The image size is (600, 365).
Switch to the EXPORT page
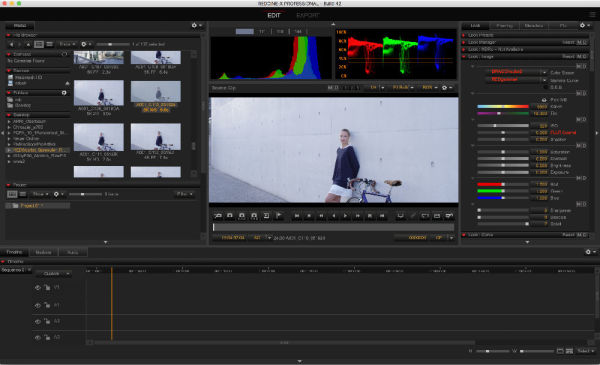(x=308, y=15)
